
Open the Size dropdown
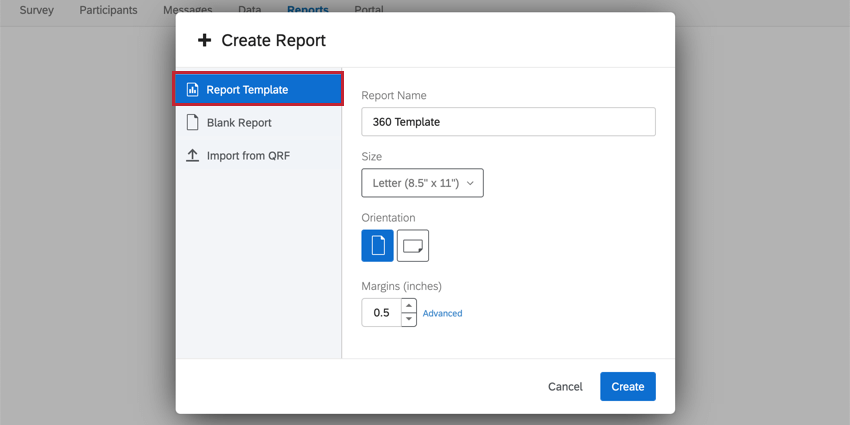[422, 183]
